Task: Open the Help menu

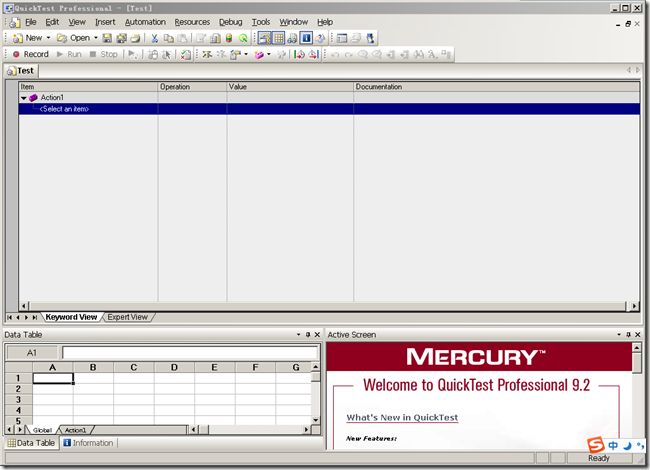Action: click(325, 22)
